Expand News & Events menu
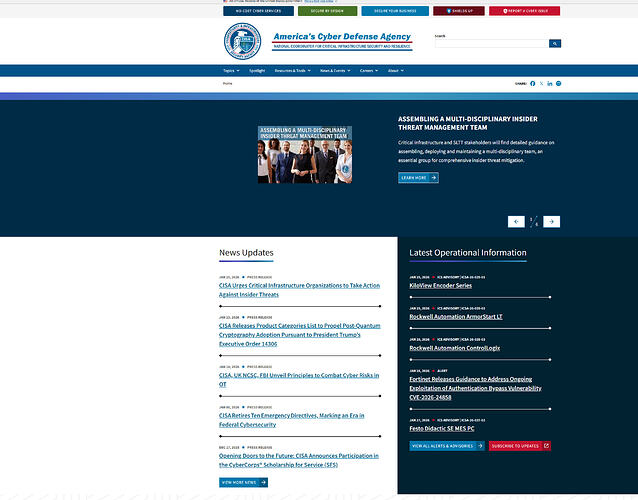Image resolution: width=638 pixels, height=500 pixels. 335,71
